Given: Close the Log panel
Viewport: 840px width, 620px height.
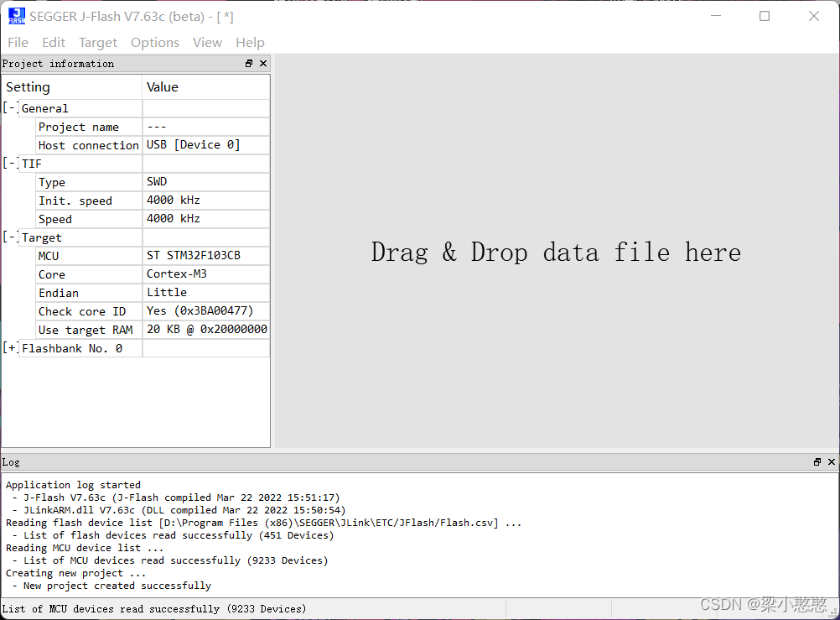Looking at the screenshot, I should point(832,461).
